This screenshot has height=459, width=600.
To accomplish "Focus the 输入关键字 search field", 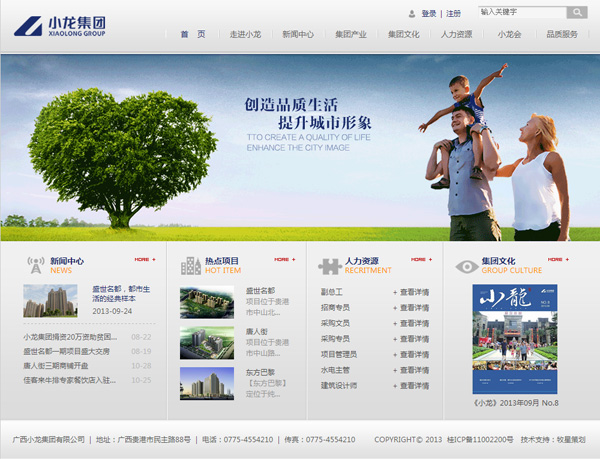I will pyautogui.click(x=522, y=12).
